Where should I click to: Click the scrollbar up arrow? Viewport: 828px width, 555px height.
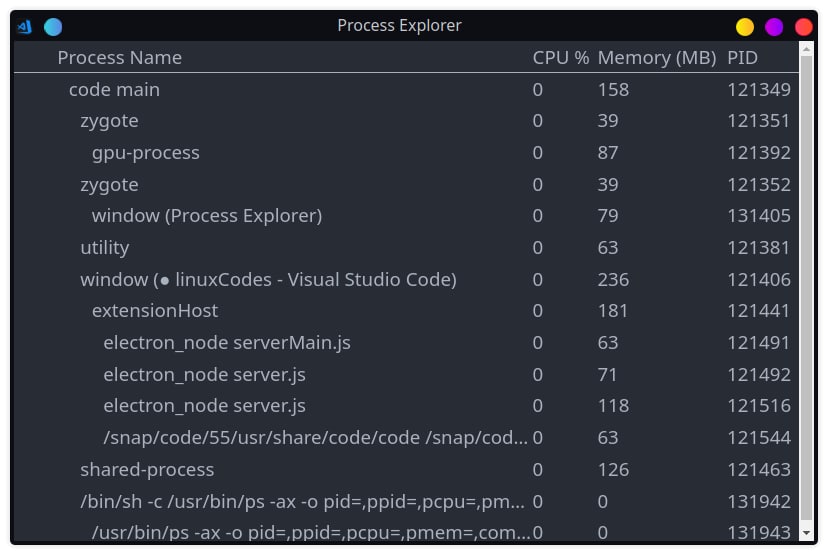[x=806, y=49]
